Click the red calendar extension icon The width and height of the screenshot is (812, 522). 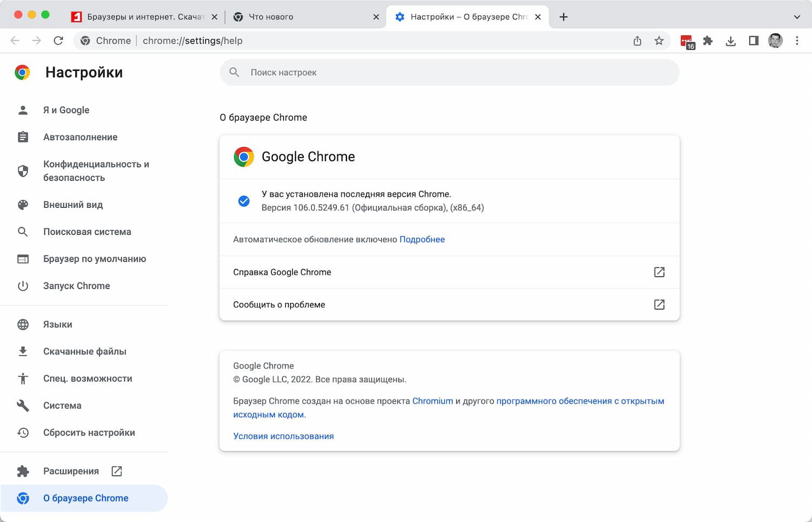[x=687, y=41]
